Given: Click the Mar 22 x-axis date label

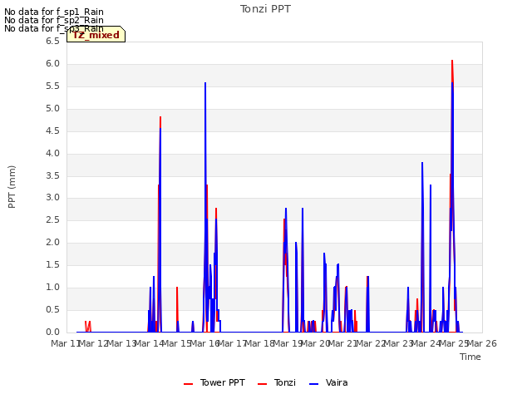Looking at the screenshot, I should 371,343.
